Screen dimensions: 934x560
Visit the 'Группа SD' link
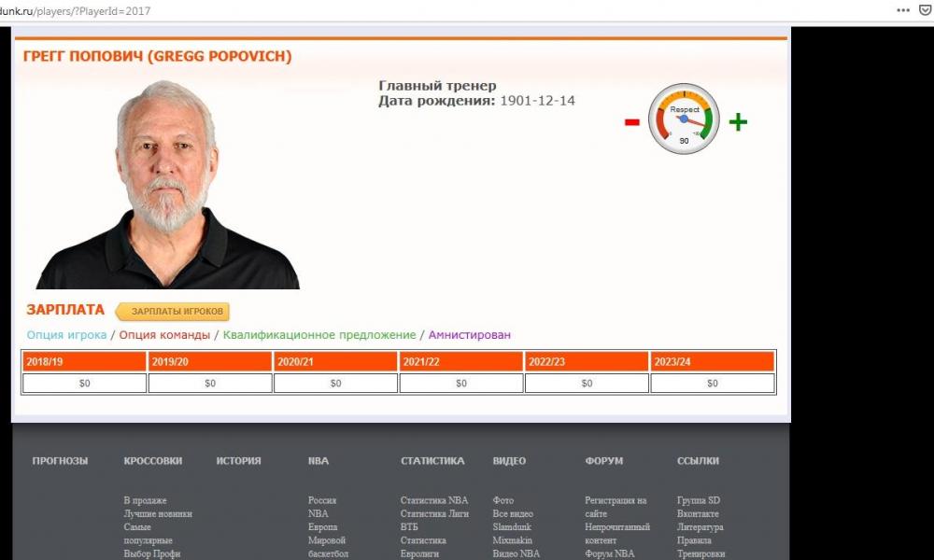coord(699,500)
